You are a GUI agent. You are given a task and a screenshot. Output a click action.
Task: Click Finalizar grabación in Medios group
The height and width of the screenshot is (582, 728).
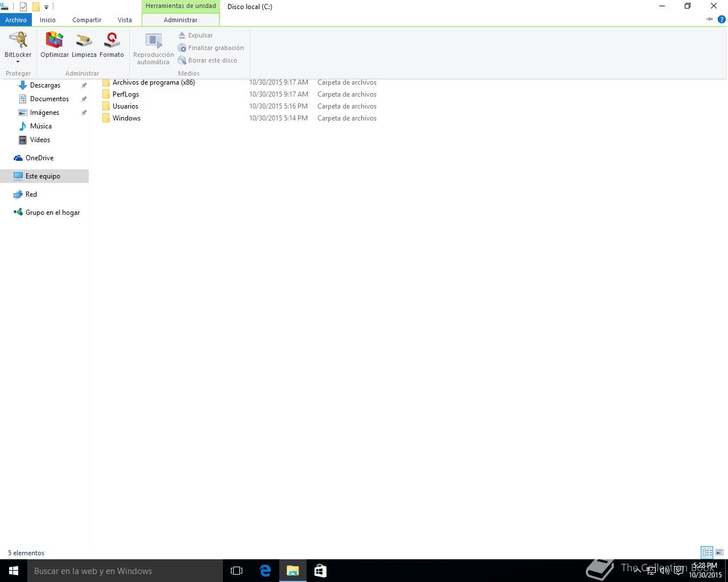pyautogui.click(x=211, y=48)
